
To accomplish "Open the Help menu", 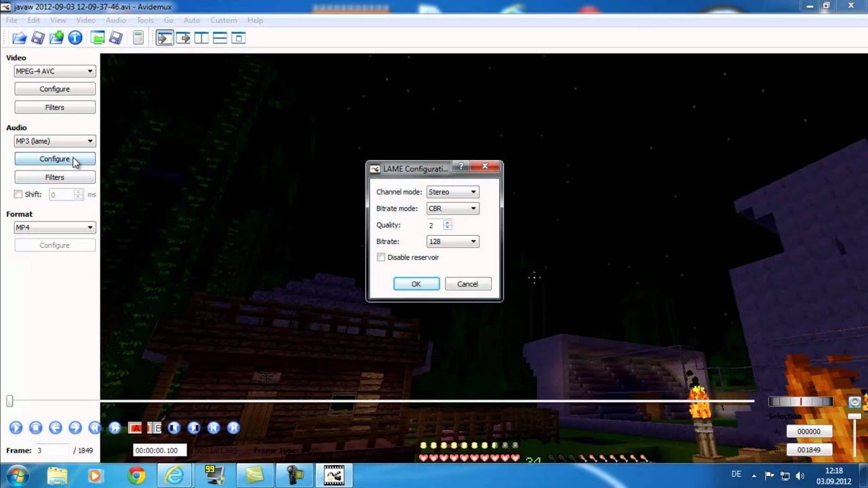I will pyautogui.click(x=255, y=20).
